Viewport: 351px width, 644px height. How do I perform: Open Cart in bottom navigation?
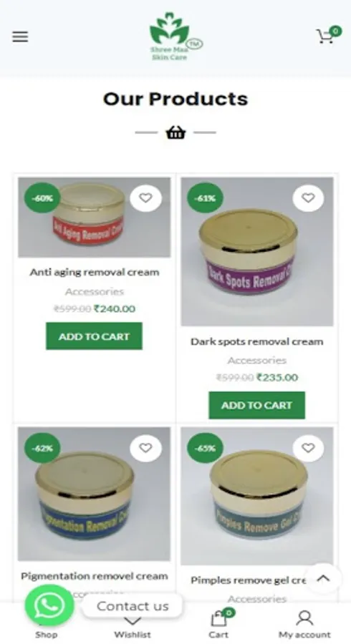[x=218, y=624]
